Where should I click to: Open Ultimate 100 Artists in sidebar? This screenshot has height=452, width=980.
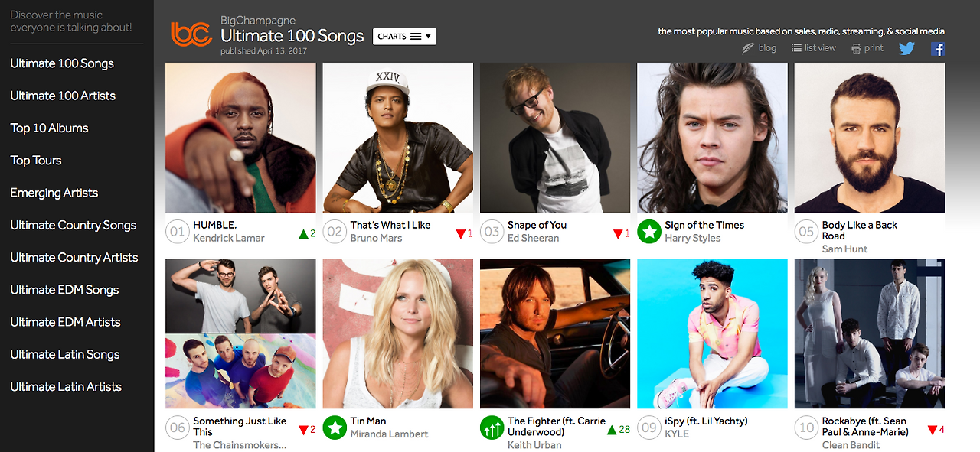click(63, 96)
